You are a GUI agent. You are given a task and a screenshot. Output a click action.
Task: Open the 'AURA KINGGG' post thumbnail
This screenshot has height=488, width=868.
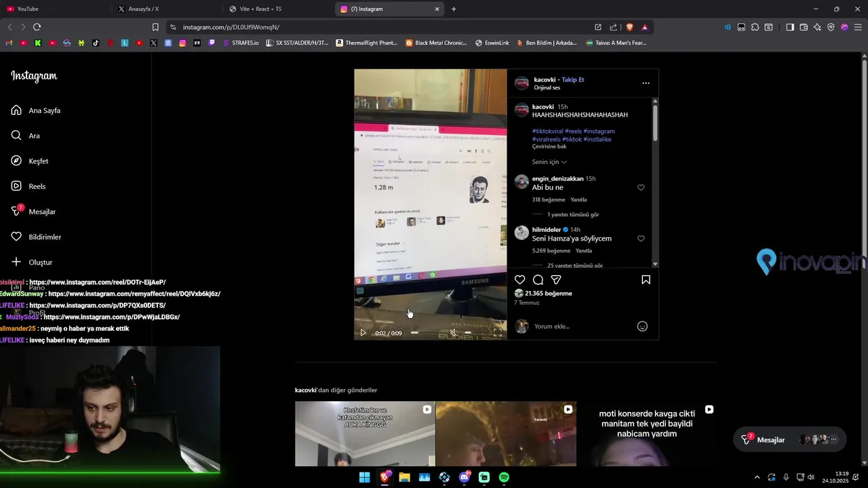[x=365, y=434]
